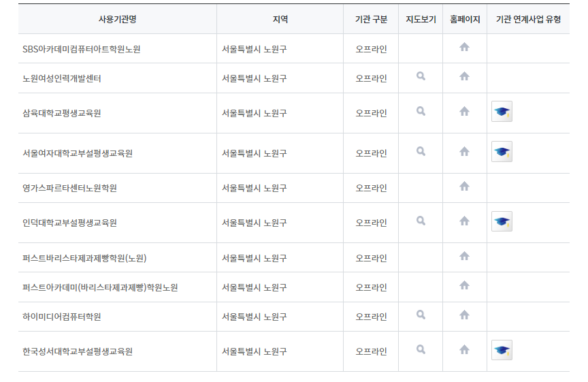This screenshot has height=382, width=588.
Task: Open homepage for 퍼스트바리스타제과제빵학원(노원)
Action: pos(464,256)
